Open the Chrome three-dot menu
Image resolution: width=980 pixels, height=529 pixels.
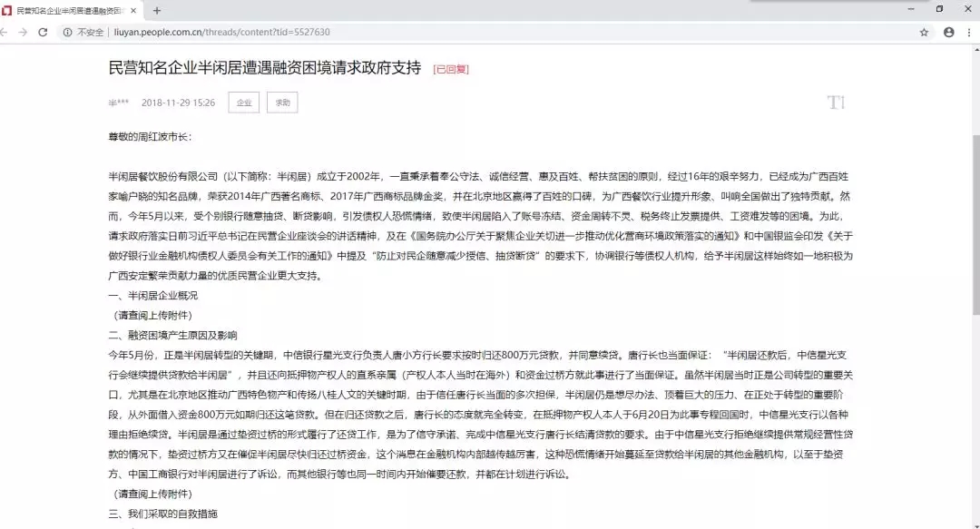pyautogui.click(x=969, y=32)
